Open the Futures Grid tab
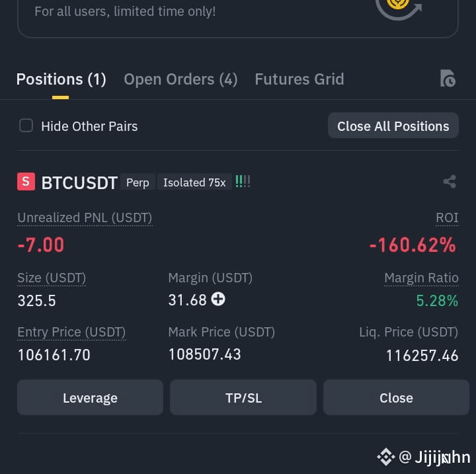This screenshot has height=474, width=476. pos(299,79)
